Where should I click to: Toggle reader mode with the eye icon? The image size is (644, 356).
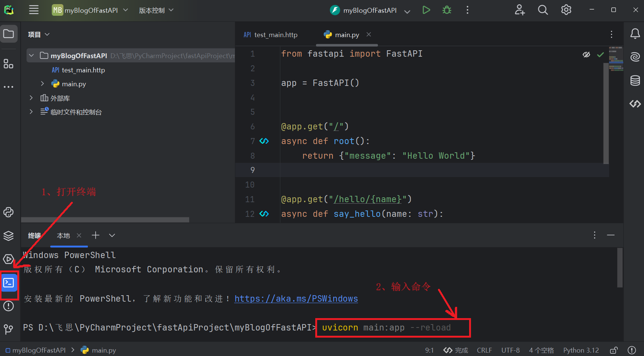point(587,54)
